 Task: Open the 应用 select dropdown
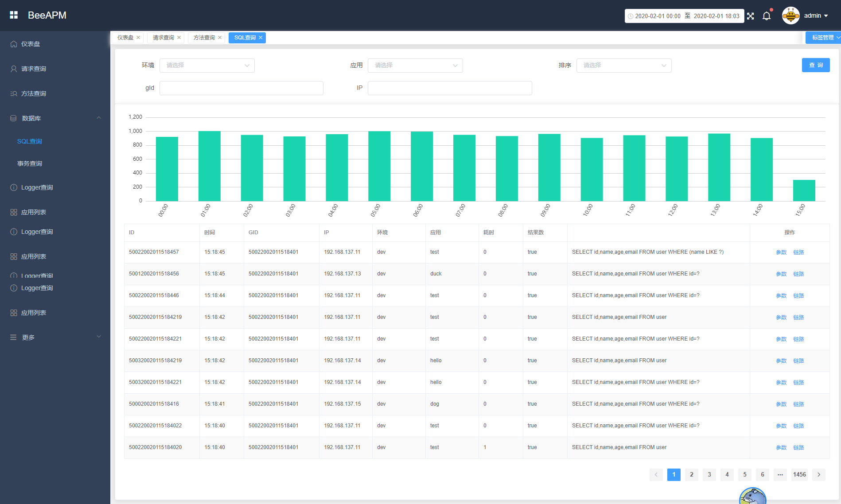tap(415, 65)
